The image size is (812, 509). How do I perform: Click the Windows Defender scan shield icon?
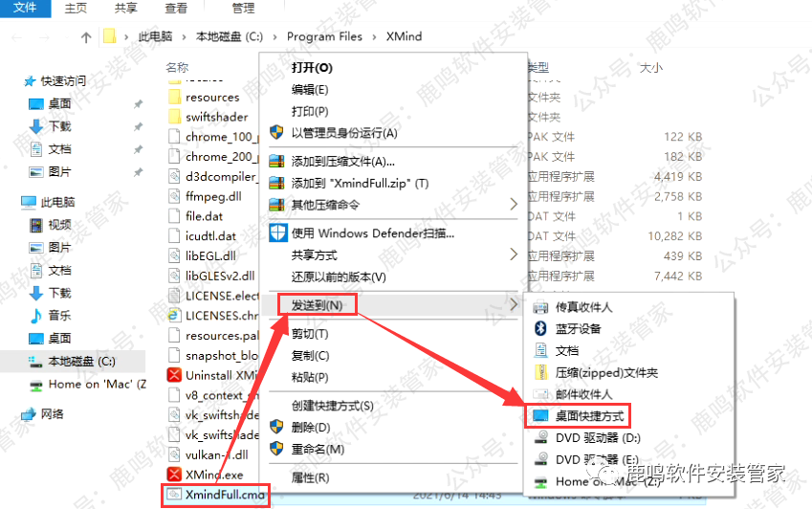point(278,233)
